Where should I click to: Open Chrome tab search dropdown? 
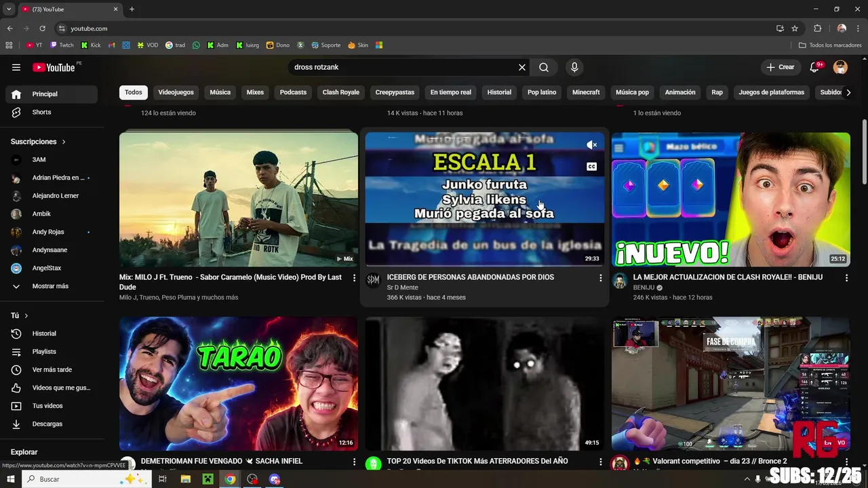pos(9,9)
